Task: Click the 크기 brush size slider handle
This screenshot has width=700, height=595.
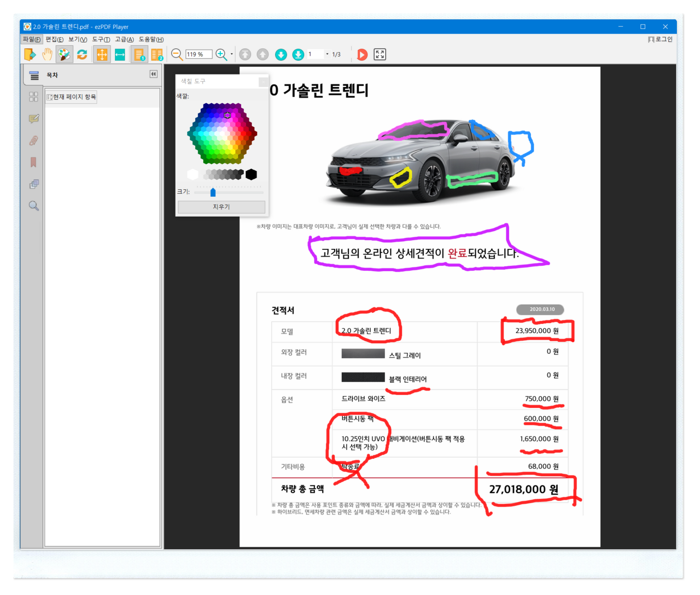Action: (213, 192)
